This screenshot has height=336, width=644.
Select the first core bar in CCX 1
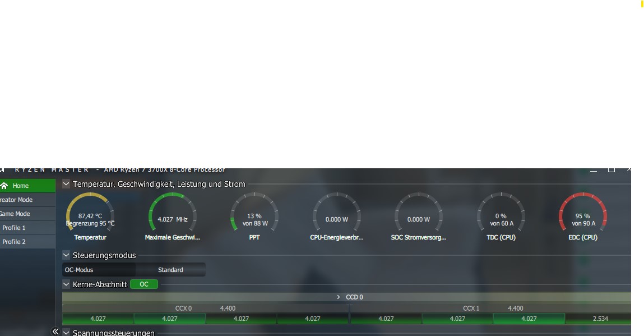386,319
